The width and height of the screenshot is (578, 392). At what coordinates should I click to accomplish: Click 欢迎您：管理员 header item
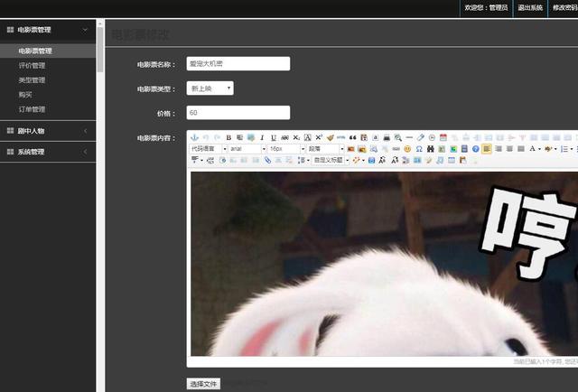[486, 7]
